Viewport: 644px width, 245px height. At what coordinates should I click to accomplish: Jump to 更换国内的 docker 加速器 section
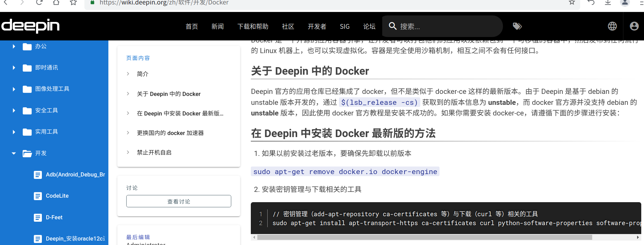[x=171, y=133]
